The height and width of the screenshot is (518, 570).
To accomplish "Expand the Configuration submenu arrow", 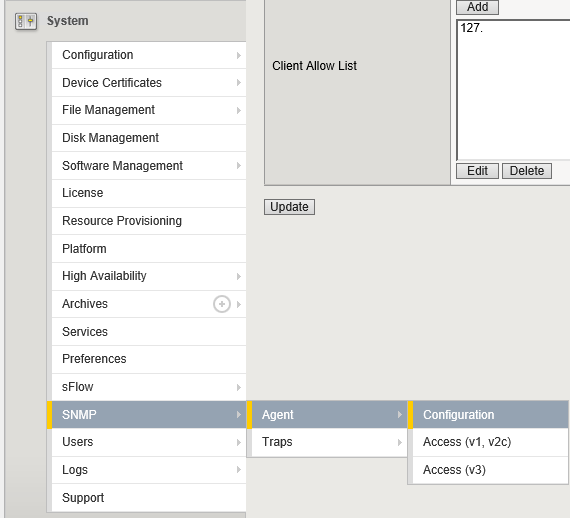I will coord(238,55).
